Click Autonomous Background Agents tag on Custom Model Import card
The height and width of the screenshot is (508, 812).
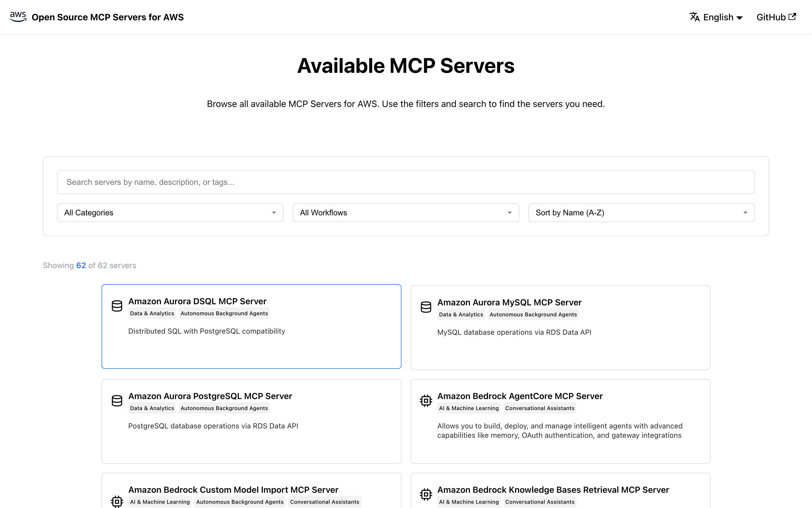coord(240,502)
